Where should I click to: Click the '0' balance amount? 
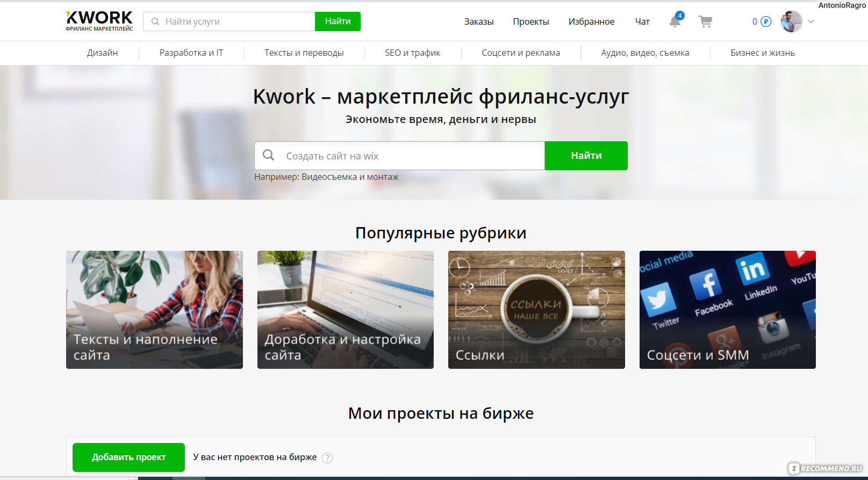click(755, 21)
